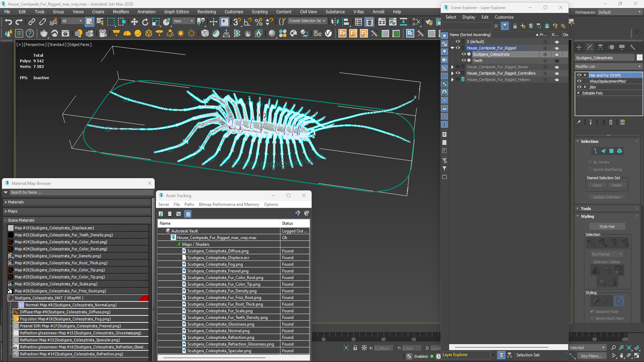Toggle eye of Hair and Fur (WSM) modifier
This screenshot has width=644, height=362.
pyautogui.click(x=579, y=75)
